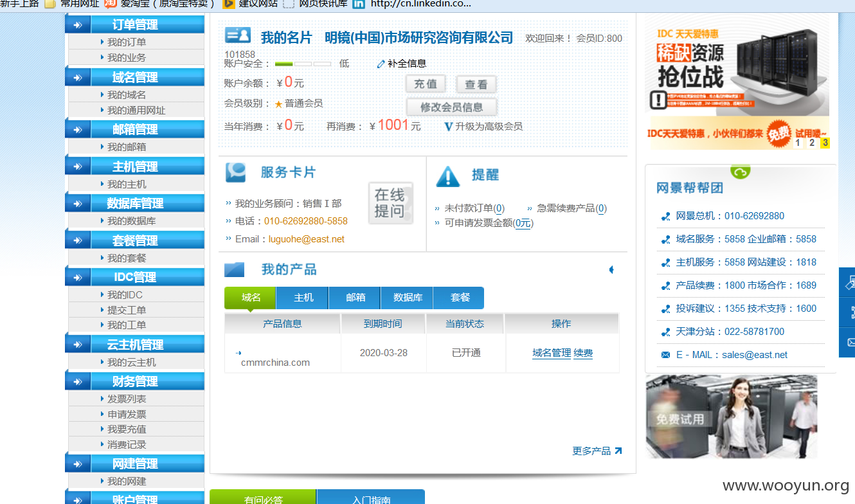The image size is (855, 504).
Task: Open 消费记录 in the sidebar
Action: pyautogui.click(x=127, y=445)
